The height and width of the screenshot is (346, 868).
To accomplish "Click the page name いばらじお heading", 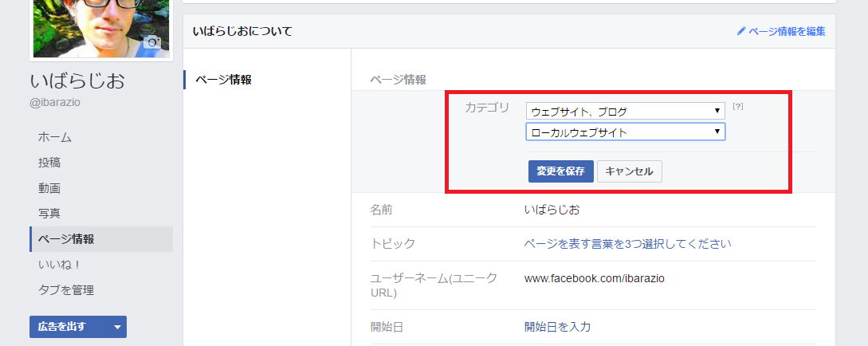I will (x=78, y=81).
